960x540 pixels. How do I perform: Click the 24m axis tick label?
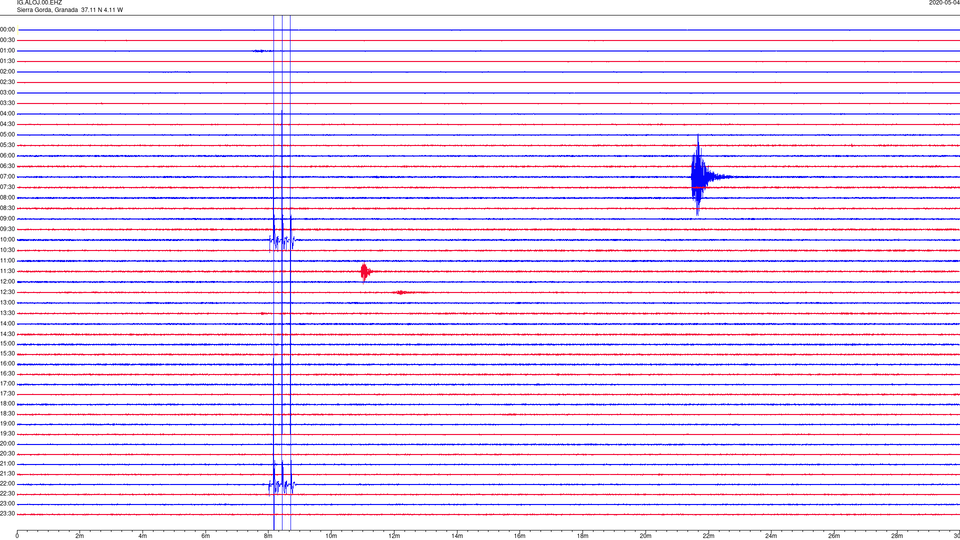(771, 536)
